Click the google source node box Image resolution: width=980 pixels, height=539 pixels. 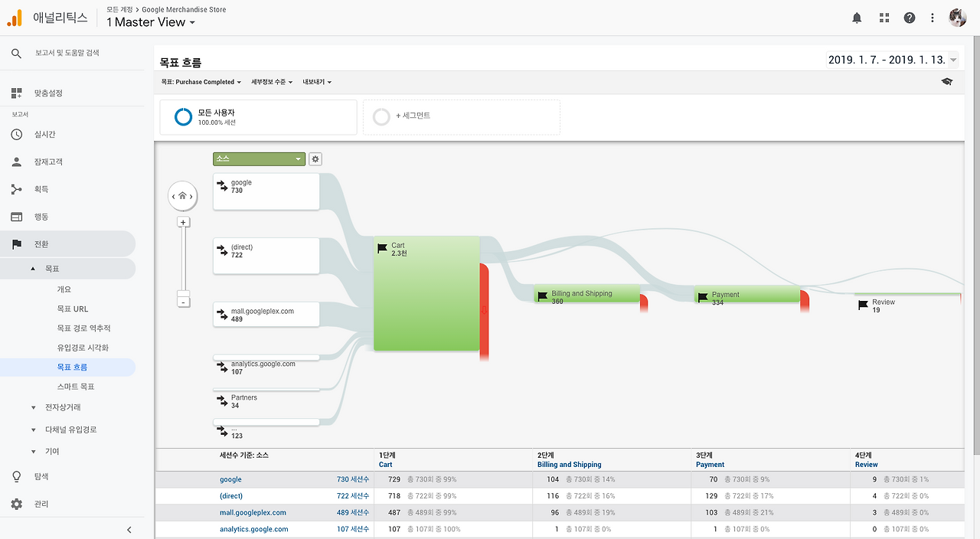pyautogui.click(x=266, y=191)
